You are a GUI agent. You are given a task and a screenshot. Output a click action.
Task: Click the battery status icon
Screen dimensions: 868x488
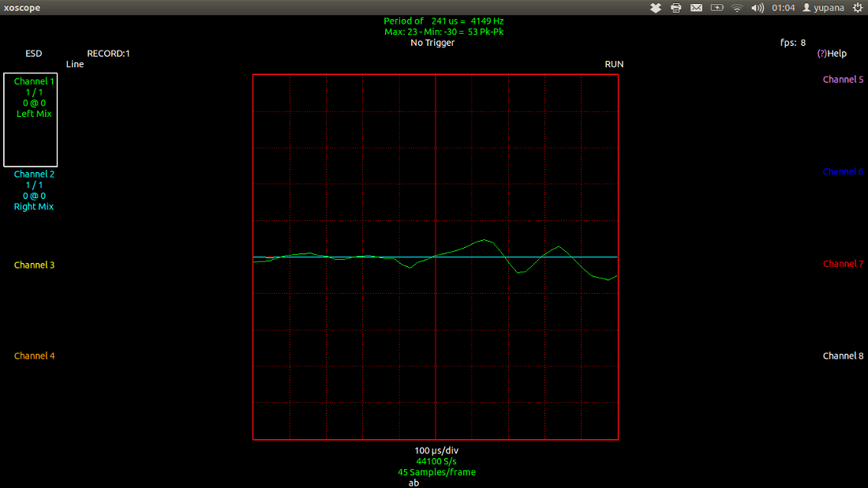coord(717,8)
